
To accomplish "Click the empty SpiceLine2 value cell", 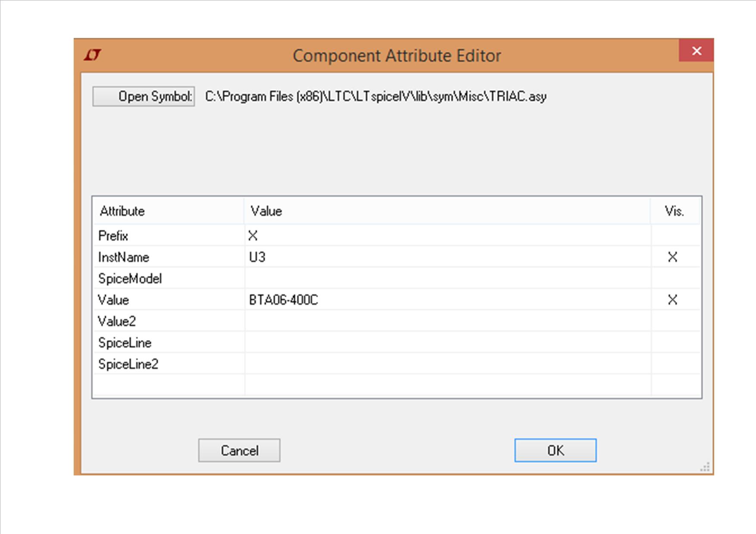I will pyautogui.click(x=447, y=364).
